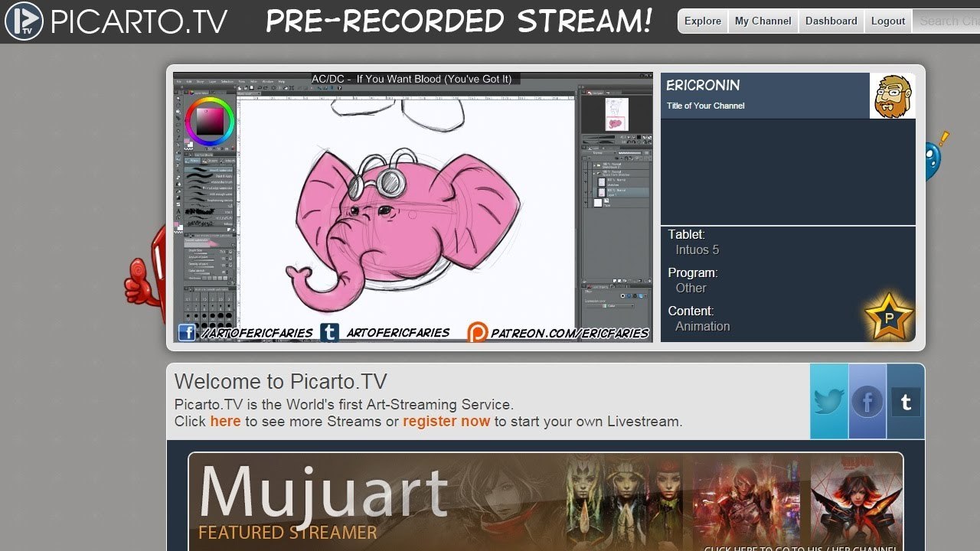This screenshot has height=551, width=980.
Task: Pick a shade in the color wheel square
Action: click(x=210, y=121)
